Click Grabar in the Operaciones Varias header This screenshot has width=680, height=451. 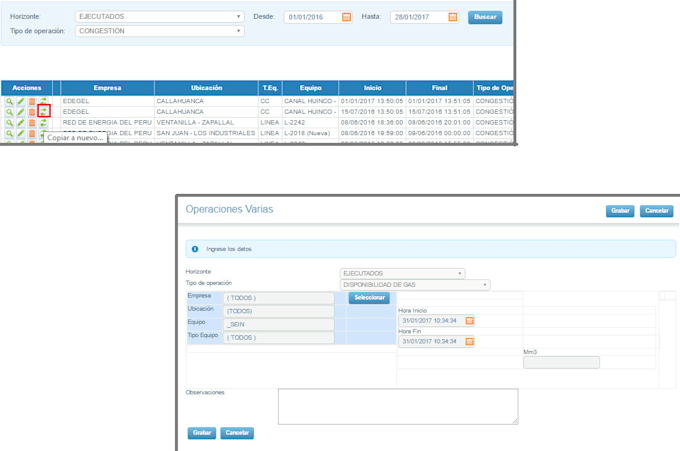620,211
